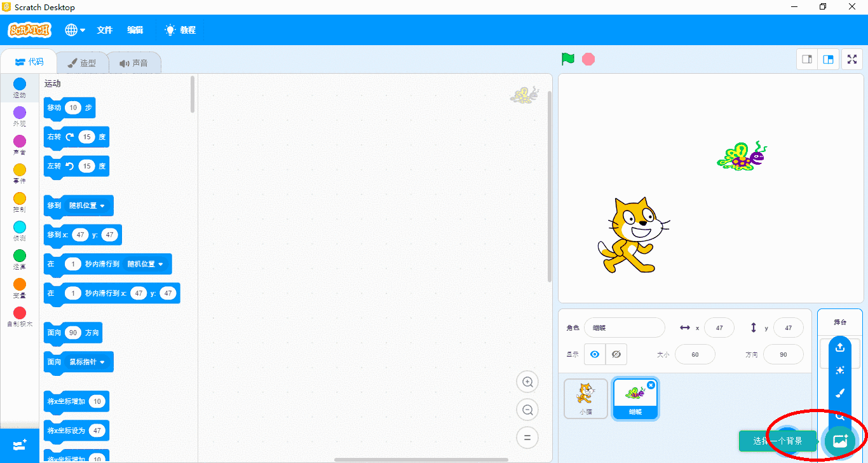Select the 变量 block category
Image resolution: width=868 pixels, height=463 pixels.
click(x=20, y=289)
